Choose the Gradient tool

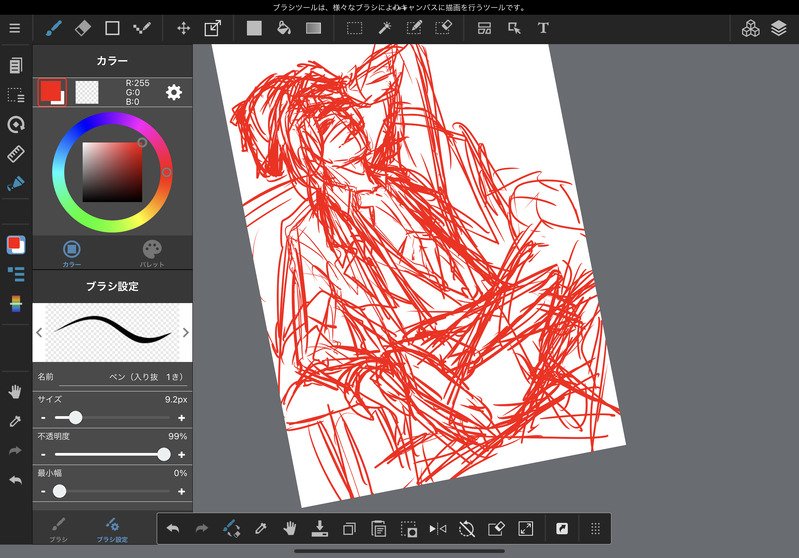(313, 28)
